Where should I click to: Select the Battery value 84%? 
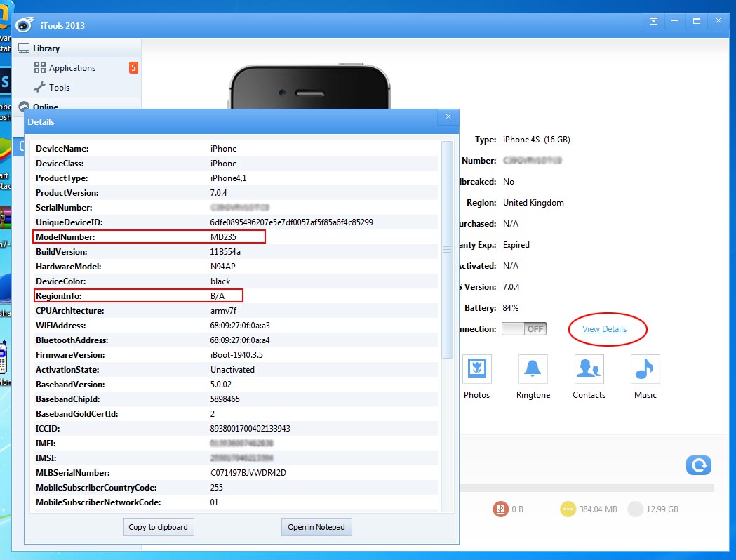(511, 308)
